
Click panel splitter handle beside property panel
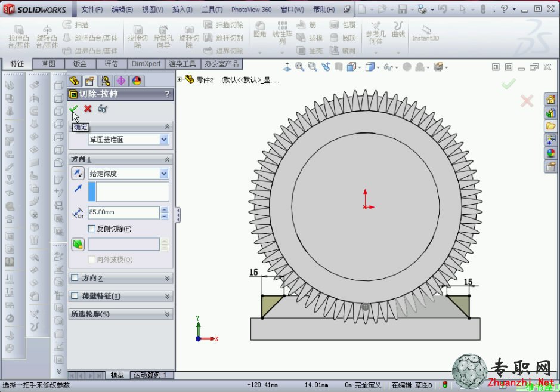point(178,215)
